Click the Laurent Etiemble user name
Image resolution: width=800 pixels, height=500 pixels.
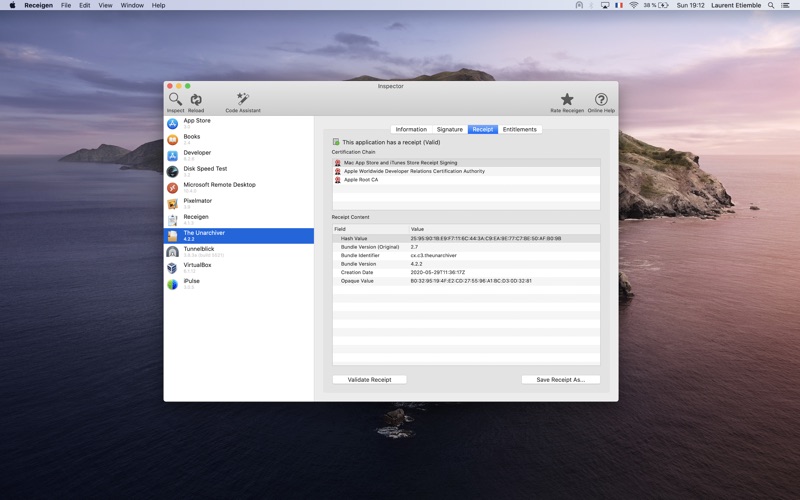(x=736, y=5)
